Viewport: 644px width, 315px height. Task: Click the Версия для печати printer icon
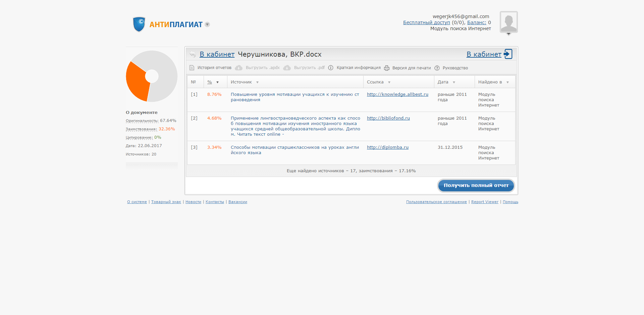click(x=387, y=68)
